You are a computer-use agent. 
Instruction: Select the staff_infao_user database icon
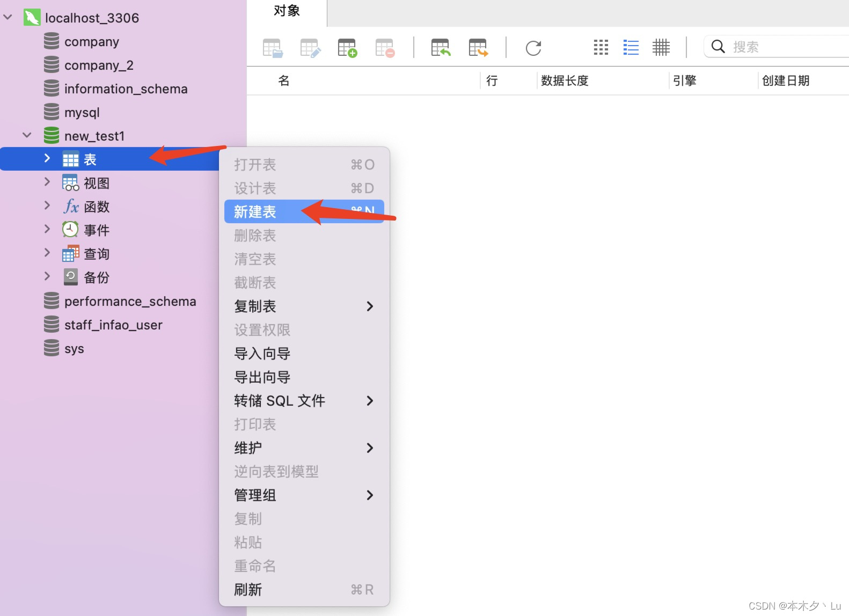pos(52,324)
